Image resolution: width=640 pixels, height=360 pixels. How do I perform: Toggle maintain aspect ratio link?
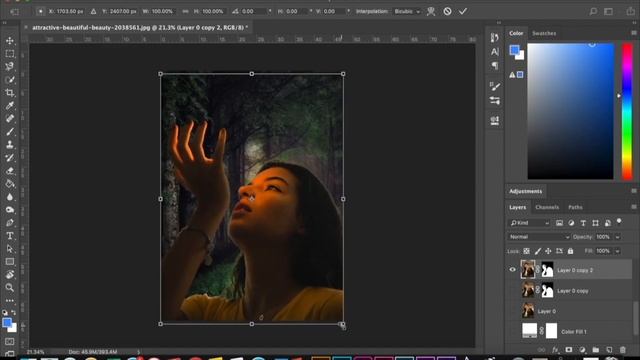click(185, 11)
